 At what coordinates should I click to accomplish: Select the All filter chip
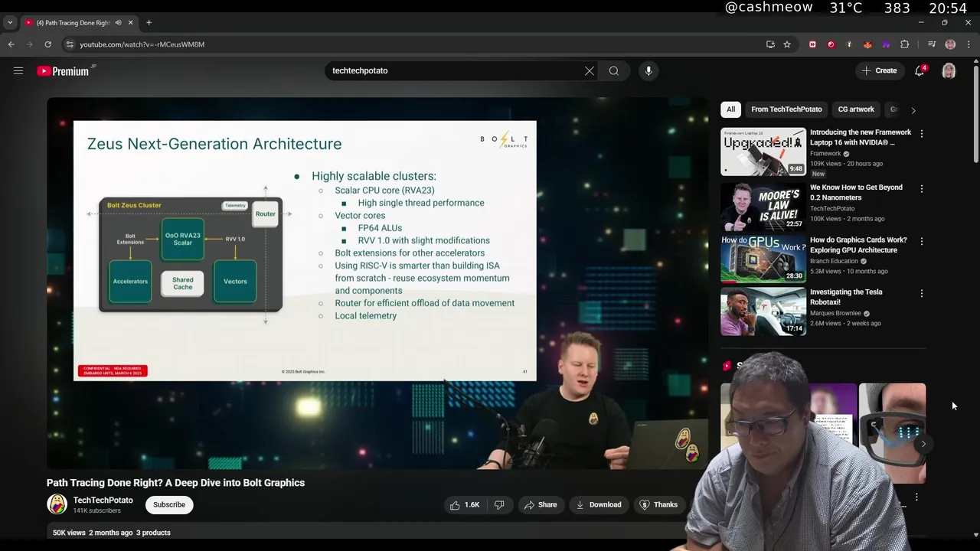pyautogui.click(x=730, y=109)
